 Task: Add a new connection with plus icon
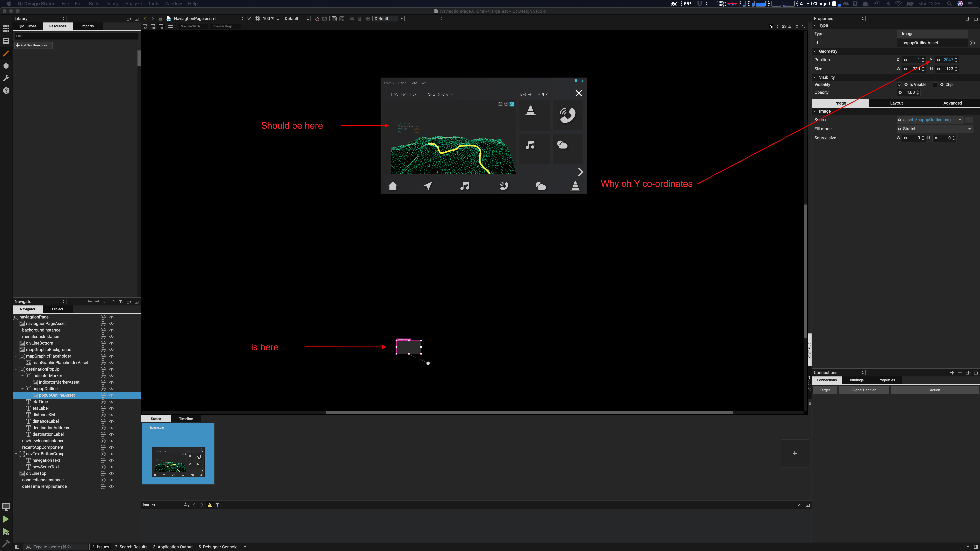coord(952,373)
